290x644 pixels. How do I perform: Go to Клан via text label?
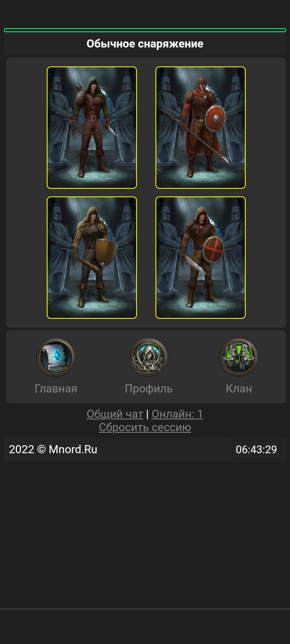point(239,388)
